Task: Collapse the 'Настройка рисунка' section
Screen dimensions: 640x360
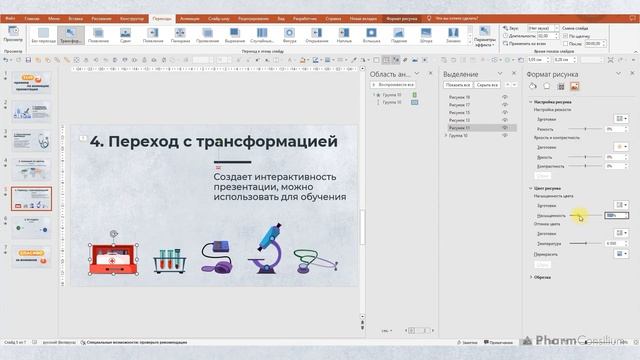Action: [531, 102]
